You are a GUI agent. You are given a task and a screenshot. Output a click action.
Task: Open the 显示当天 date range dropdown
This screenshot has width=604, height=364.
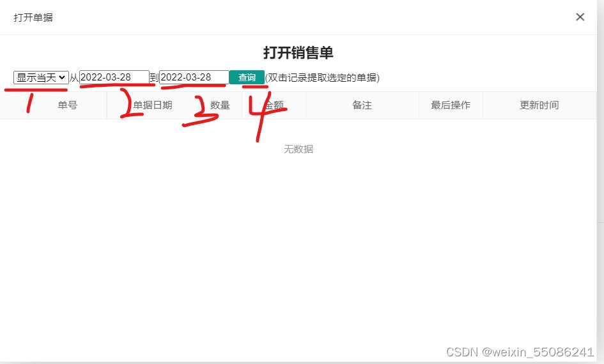(x=41, y=77)
